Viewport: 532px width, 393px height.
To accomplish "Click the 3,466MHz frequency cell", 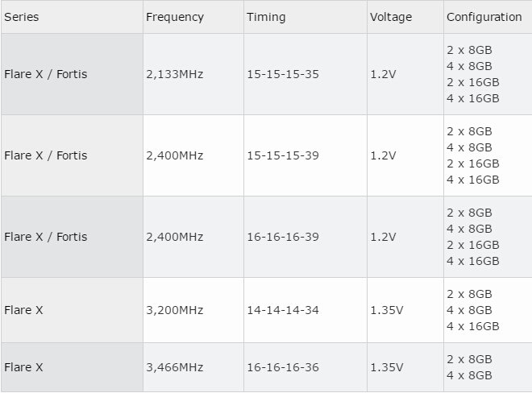I will coord(193,367).
